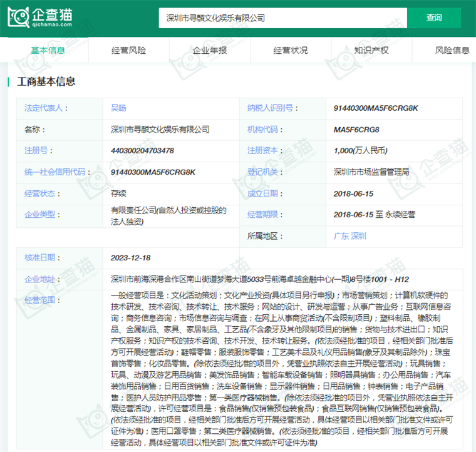Image resolution: width=476 pixels, height=452 pixels.
Task: Click the 企查猫 logo icon
Action: (39, 18)
